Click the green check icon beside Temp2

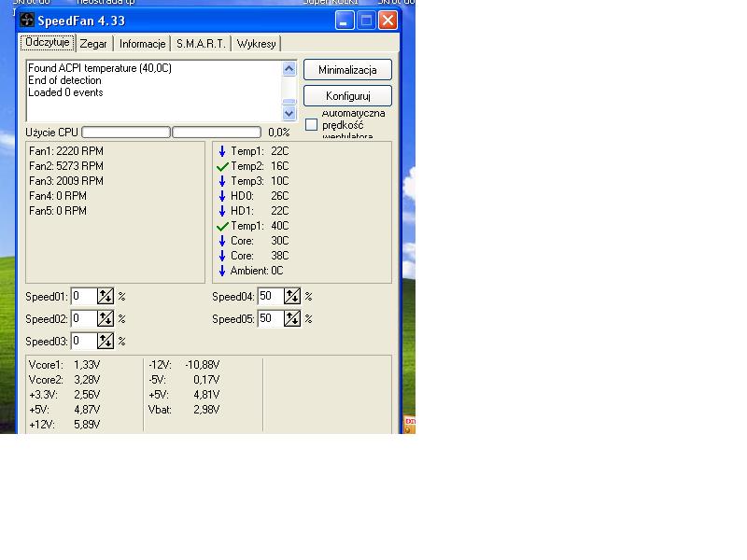click(x=222, y=167)
